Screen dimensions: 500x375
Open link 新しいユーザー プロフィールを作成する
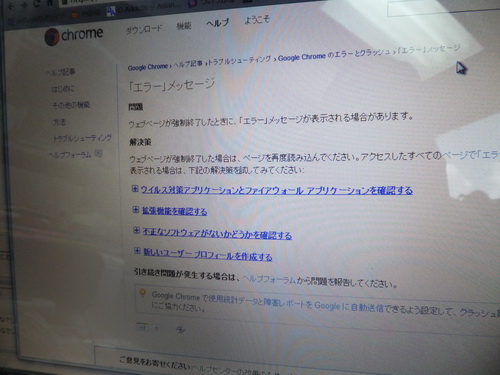pyautogui.click(x=208, y=255)
